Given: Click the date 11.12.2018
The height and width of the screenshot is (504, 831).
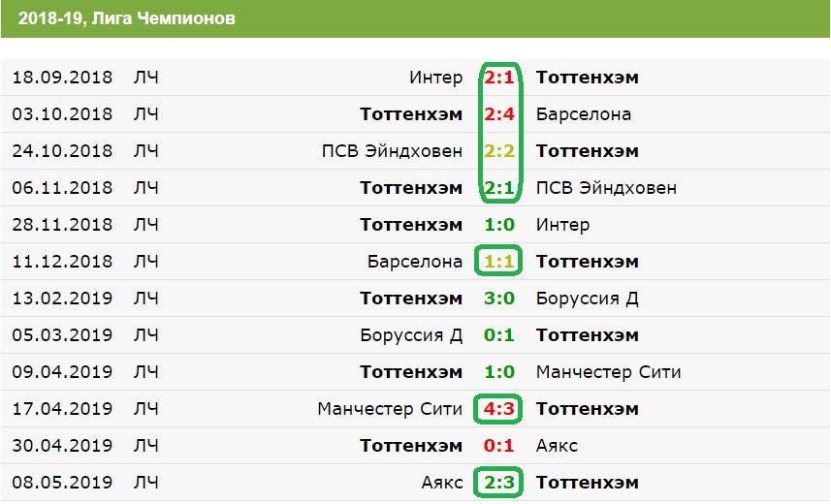Looking at the screenshot, I should click(62, 262).
